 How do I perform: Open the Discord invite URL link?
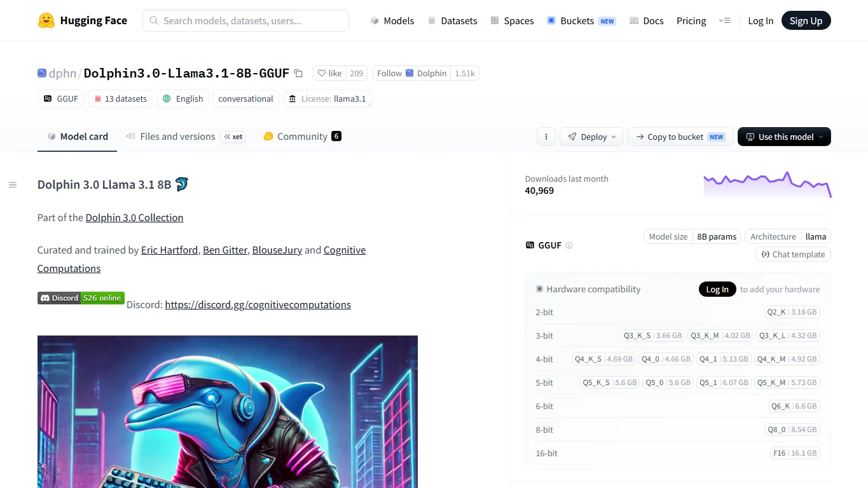coord(258,304)
